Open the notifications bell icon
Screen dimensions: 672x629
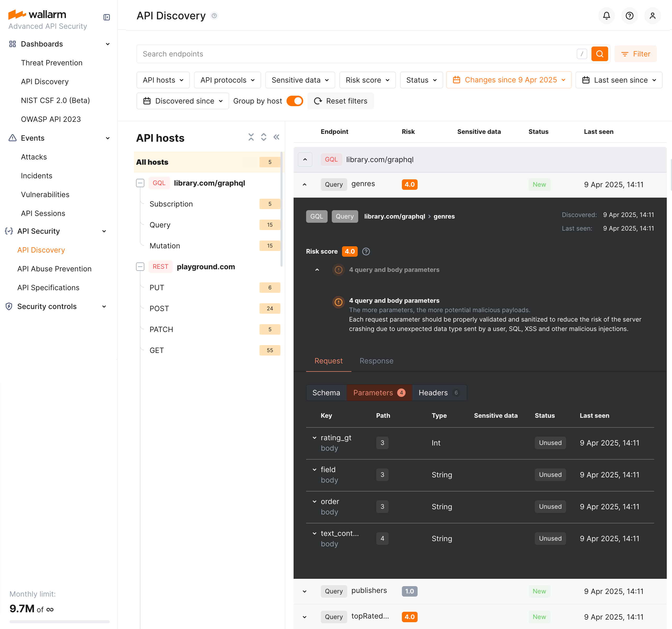point(606,16)
